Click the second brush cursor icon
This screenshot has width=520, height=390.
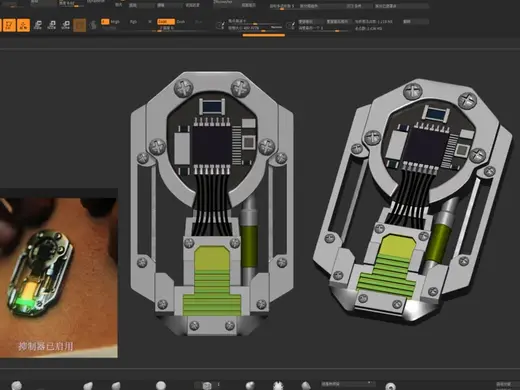[x=290, y=25]
